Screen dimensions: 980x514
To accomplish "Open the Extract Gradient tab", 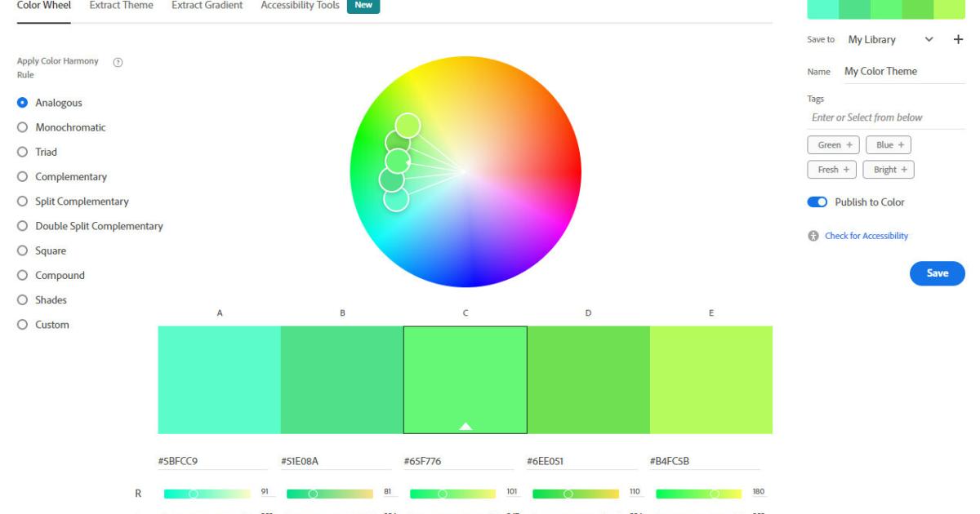I will click(207, 6).
